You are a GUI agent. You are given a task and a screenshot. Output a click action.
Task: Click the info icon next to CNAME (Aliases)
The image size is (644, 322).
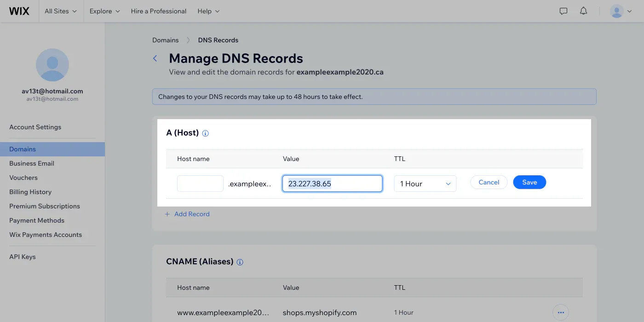240,262
